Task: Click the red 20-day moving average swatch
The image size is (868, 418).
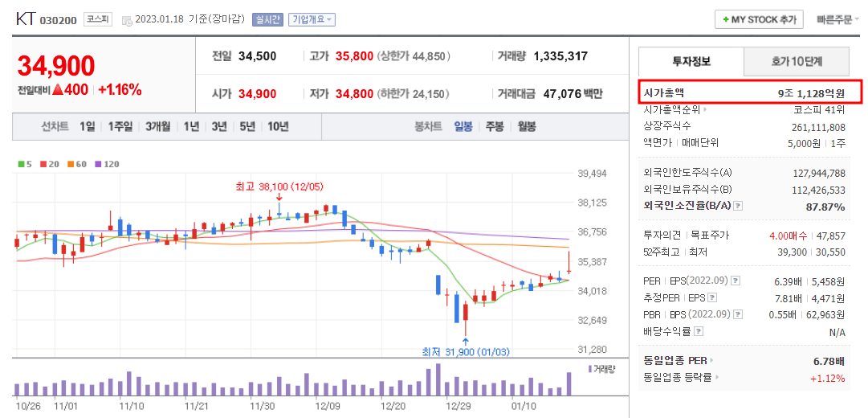Action: point(43,164)
